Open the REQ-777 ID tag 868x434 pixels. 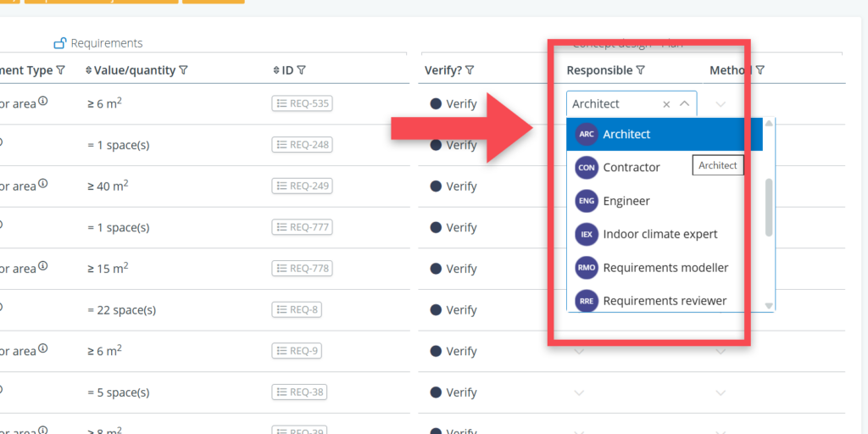pos(302,227)
